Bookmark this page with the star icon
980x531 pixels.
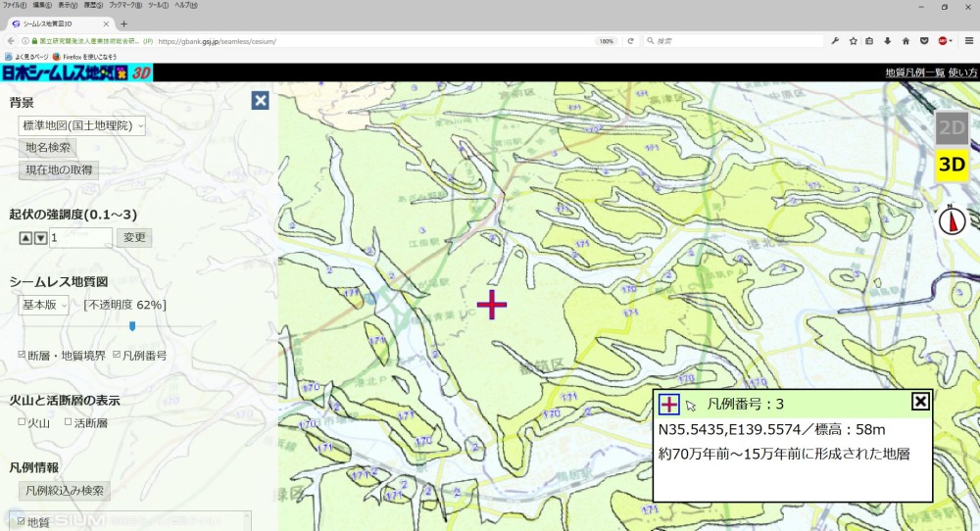click(x=853, y=41)
